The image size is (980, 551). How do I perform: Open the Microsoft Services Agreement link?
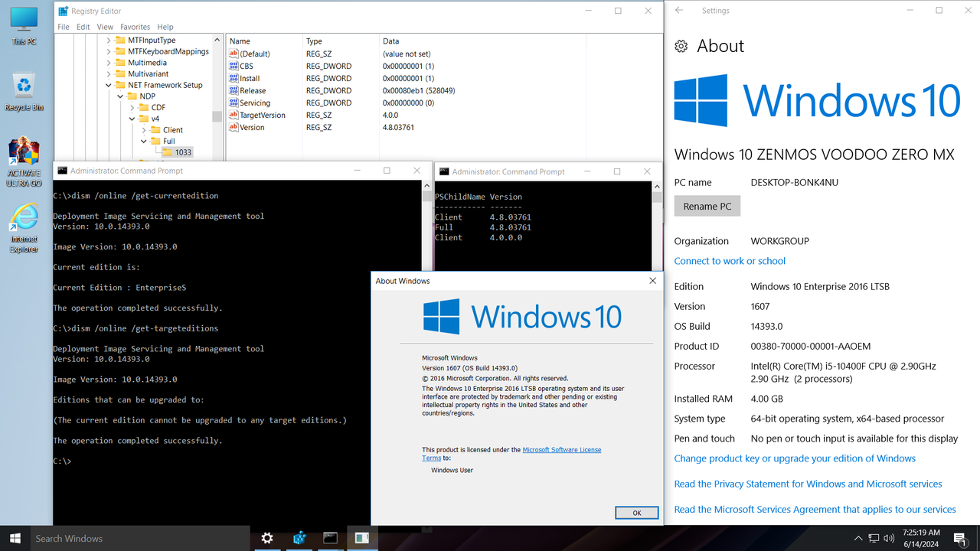(815, 509)
